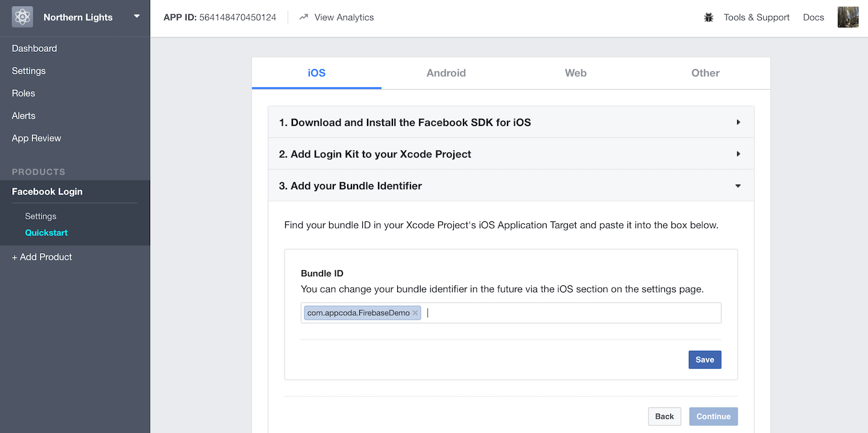Open the Docs link
This screenshot has height=433, width=868.
813,17
